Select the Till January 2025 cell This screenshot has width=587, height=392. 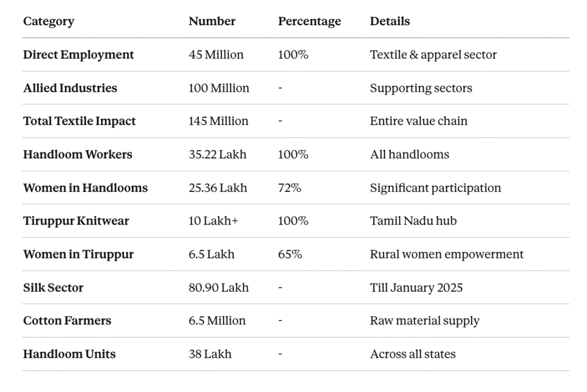pos(416,288)
